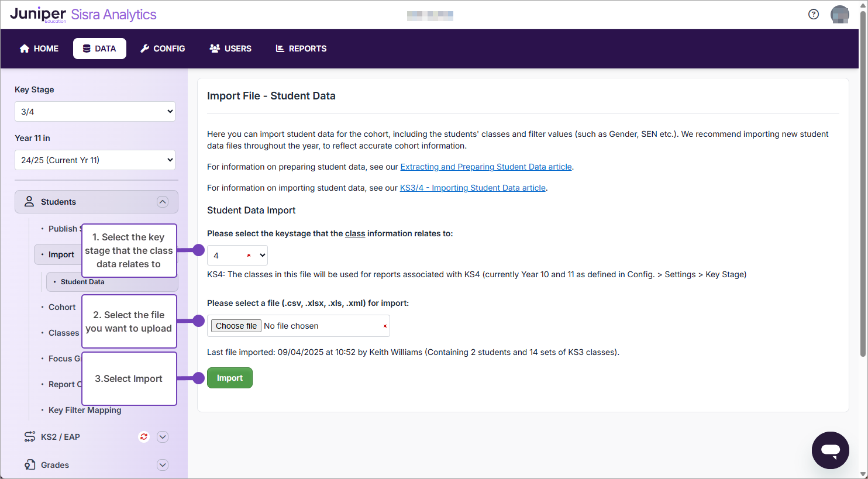868x479 pixels.
Task: Click the refresh icon next to KS2 / EAP
Action: [143, 436]
